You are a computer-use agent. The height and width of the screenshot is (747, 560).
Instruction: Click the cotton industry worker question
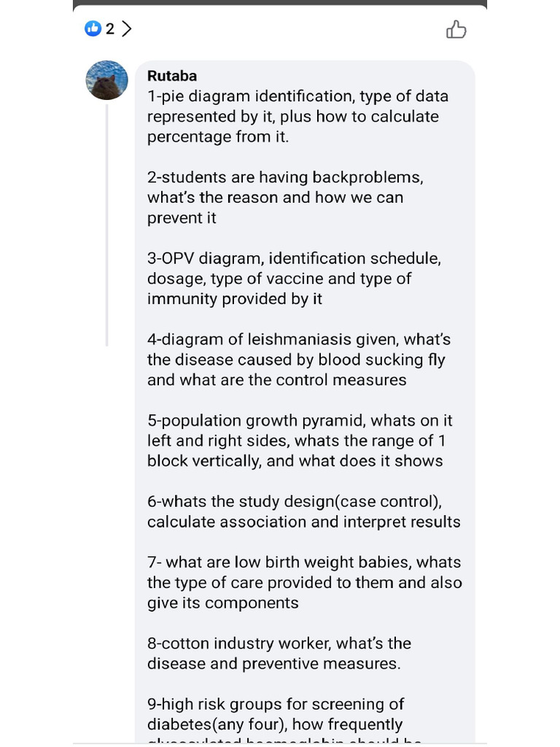point(279,653)
